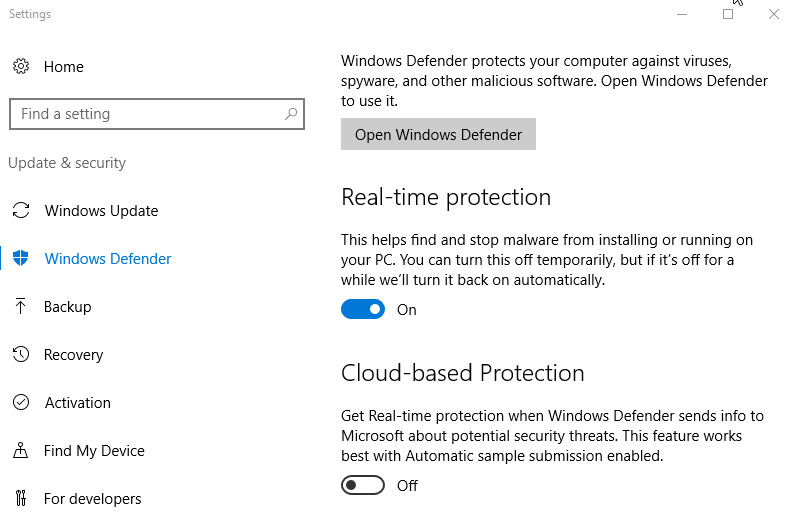
Task: Click the Home gear icon
Action: click(20, 67)
